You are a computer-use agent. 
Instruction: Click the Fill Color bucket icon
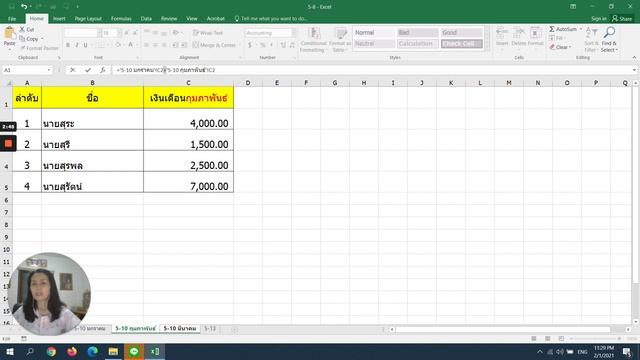tap(118, 45)
